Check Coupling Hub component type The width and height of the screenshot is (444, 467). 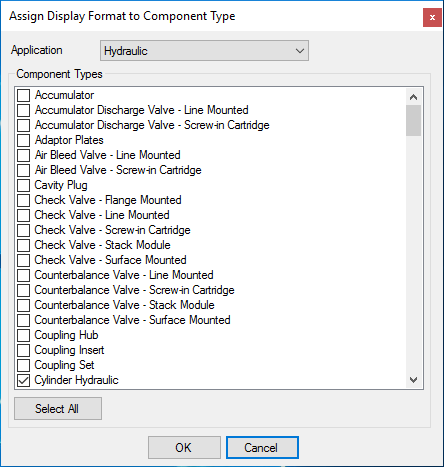pos(23,335)
